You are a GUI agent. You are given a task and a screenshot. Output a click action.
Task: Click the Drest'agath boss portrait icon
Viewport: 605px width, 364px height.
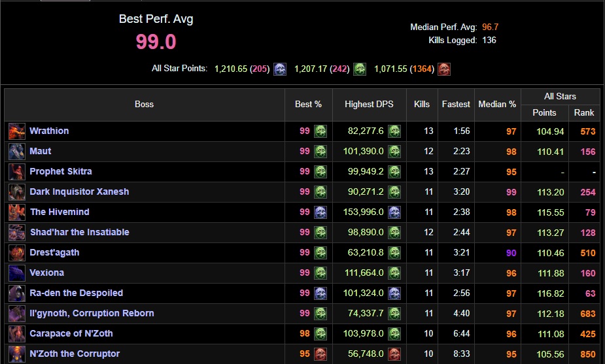[16, 253]
